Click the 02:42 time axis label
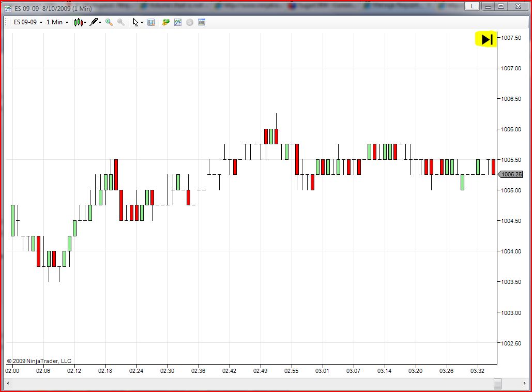The width and height of the screenshot is (532, 392). [x=229, y=371]
